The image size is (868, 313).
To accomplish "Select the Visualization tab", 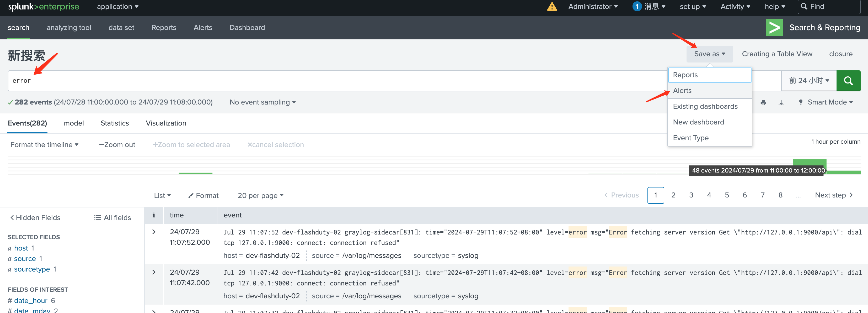I will click(166, 123).
